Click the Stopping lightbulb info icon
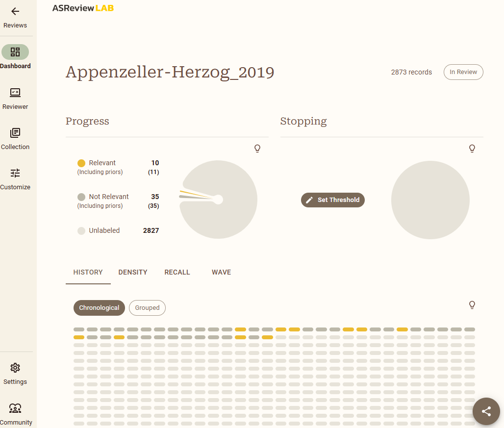Image resolution: width=504 pixels, height=428 pixels. tap(472, 149)
